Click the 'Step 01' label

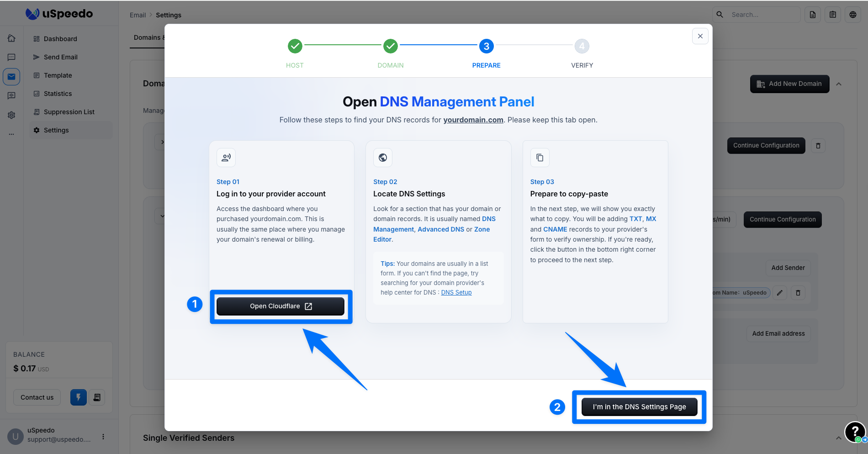[x=228, y=182]
